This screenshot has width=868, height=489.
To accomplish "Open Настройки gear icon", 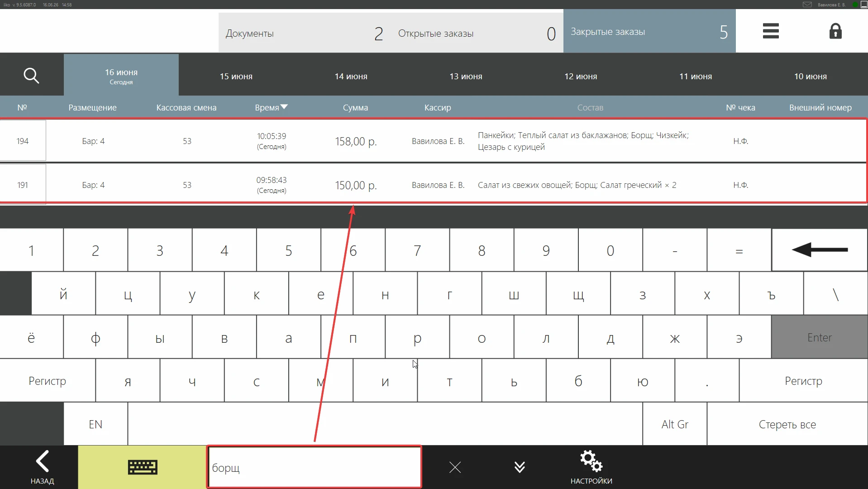I will 591,467.
